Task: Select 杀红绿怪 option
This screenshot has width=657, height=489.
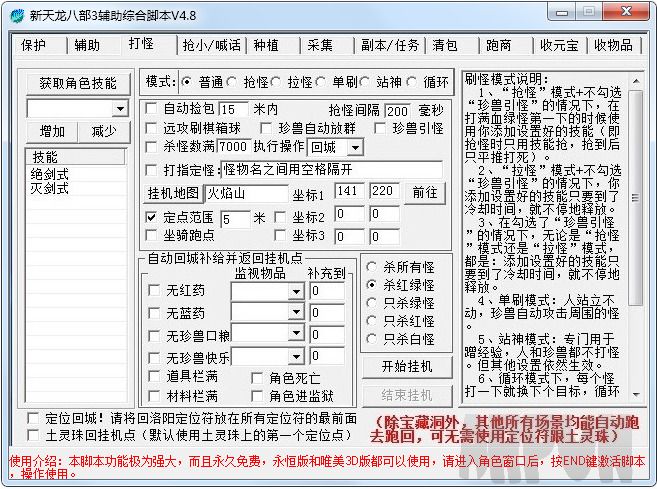Action: [371, 285]
